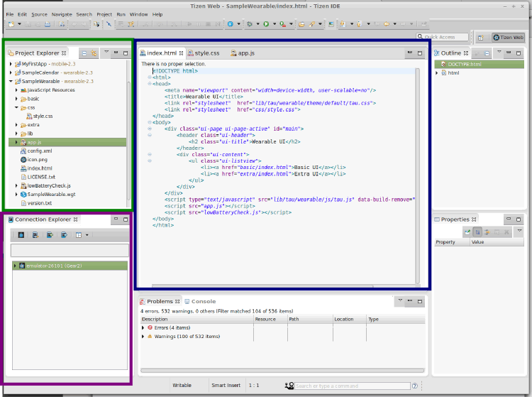The image size is (532, 397).
Task: Open the Edit menu
Action: pos(22,14)
